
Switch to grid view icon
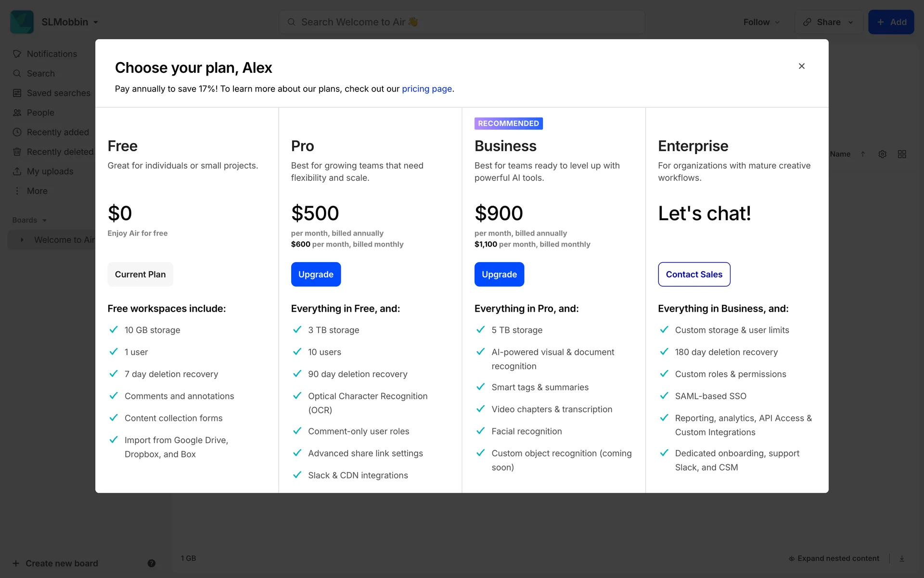pos(902,154)
